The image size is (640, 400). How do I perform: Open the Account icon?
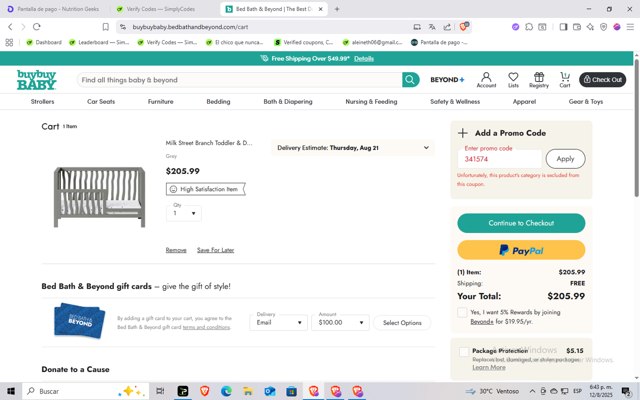point(486,80)
